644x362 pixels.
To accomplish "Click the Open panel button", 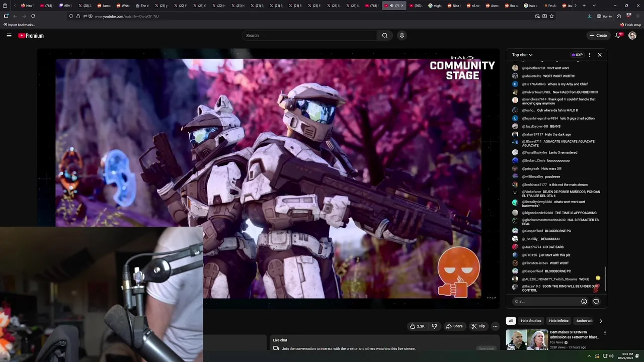I will (487, 348).
